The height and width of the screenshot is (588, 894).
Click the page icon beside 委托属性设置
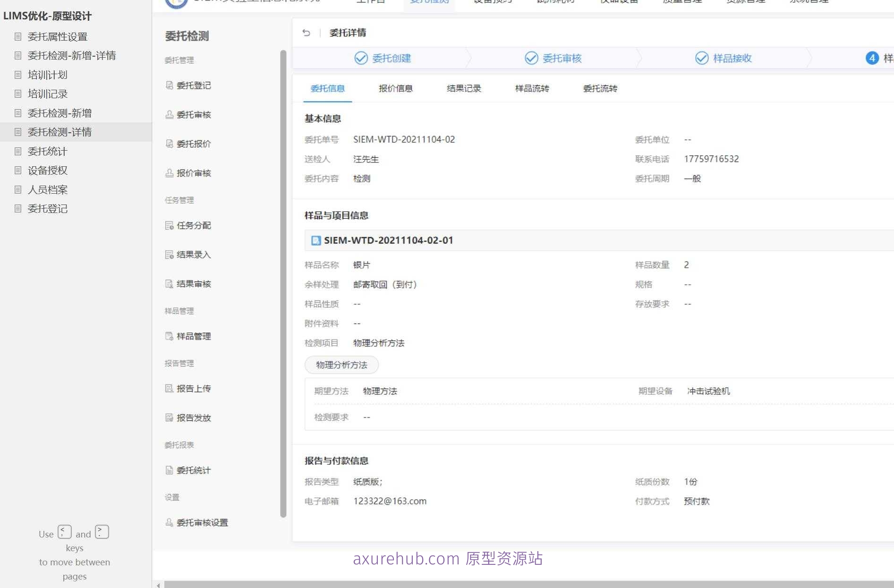tap(18, 36)
